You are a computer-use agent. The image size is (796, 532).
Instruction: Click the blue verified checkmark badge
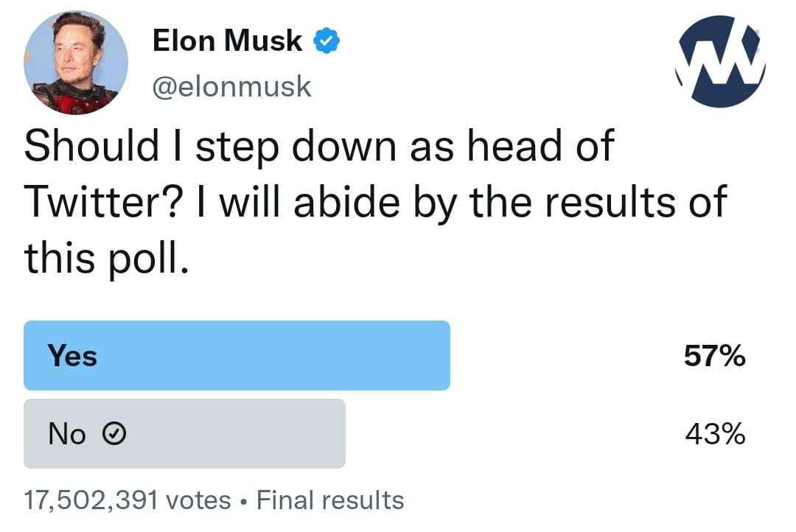click(x=327, y=41)
